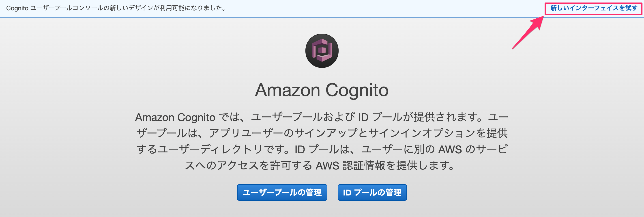The height and width of the screenshot is (217, 644).
Task: Click the Amazon Cognito purple logo icon
Action: (x=322, y=51)
